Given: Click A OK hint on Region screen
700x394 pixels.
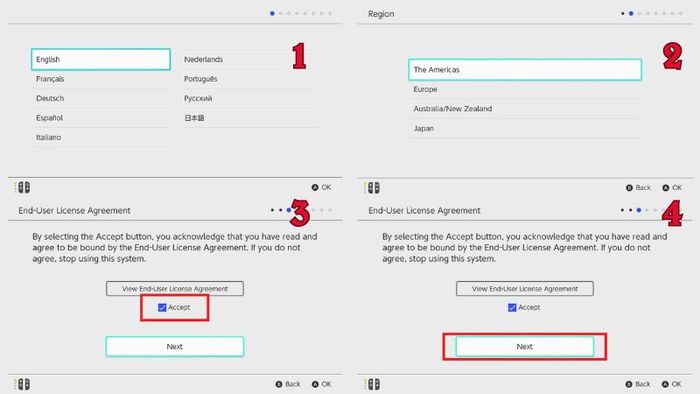Looking at the screenshot, I should pyautogui.click(x=672, y=188).
